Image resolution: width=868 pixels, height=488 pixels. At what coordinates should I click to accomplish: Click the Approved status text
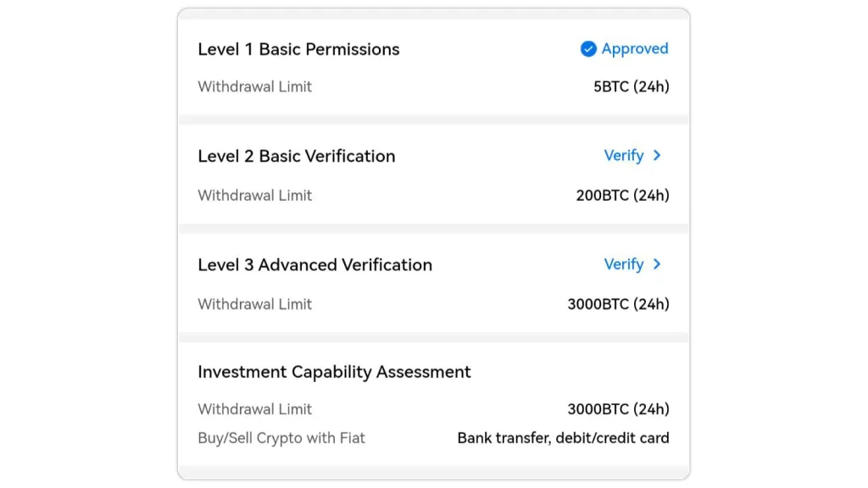coord(635,49)
